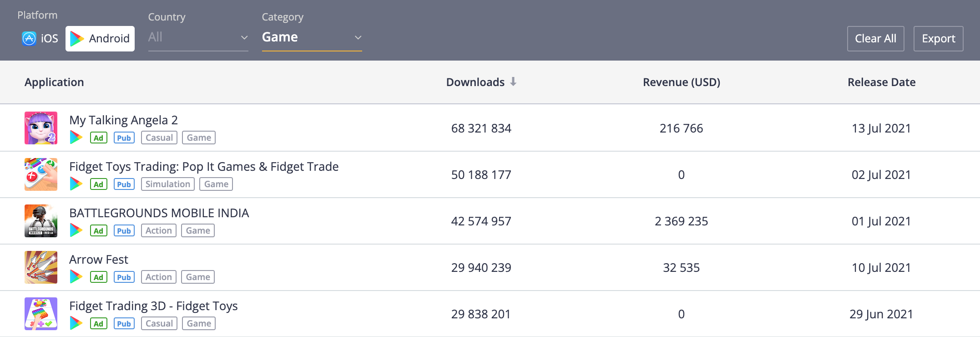This screenshot has height=337, width=980.
Task: Select revenue value 32 535
Action: point(681,268)
